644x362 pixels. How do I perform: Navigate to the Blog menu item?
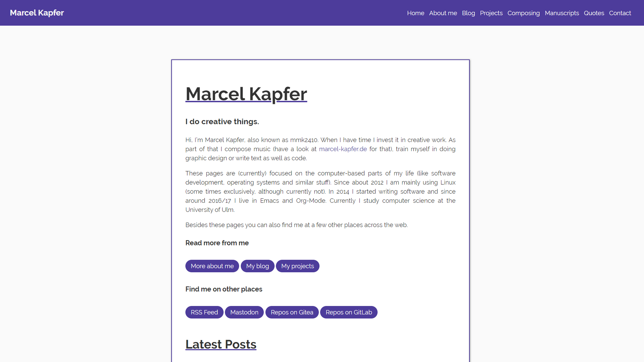468,13
